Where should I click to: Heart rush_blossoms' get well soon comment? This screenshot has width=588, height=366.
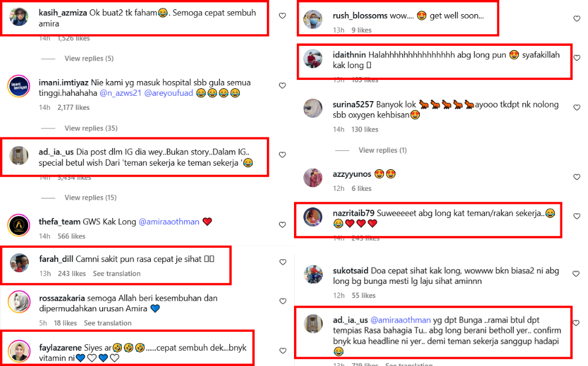pos(577,19)
